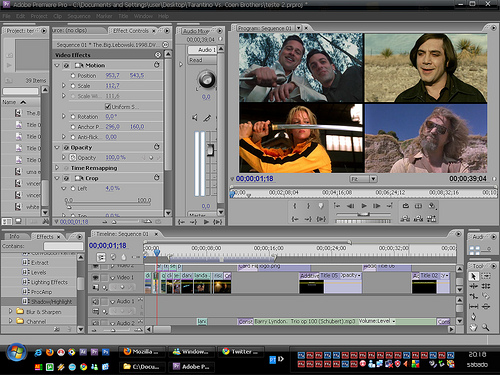Viewport: 500px width, 375px height.
Task: Hide the Video 1 track output
Action: [95, 277]
